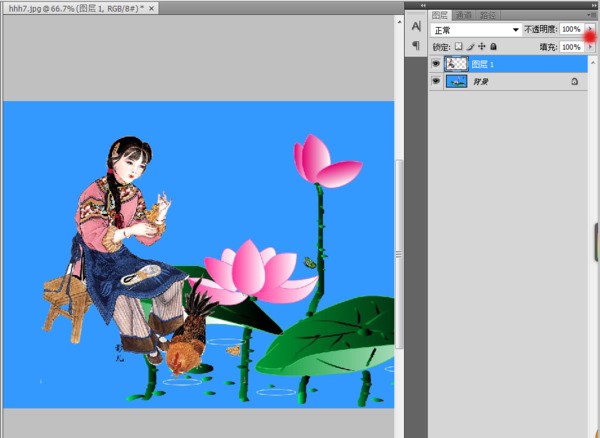Click the canvas vertical scrollbar thumb
The width and height of the screenshot is (600, 438).
(399, 254)
